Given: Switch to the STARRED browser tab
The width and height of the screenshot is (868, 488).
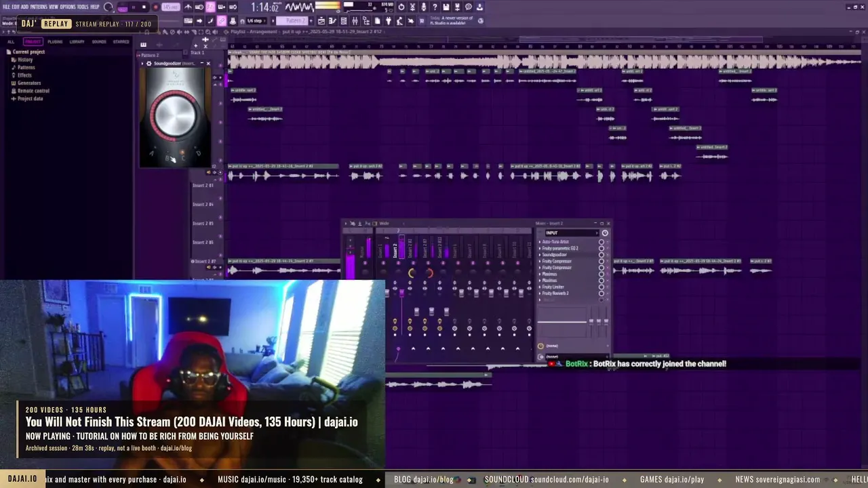Looking at the screenshot, I should (121, 42).
